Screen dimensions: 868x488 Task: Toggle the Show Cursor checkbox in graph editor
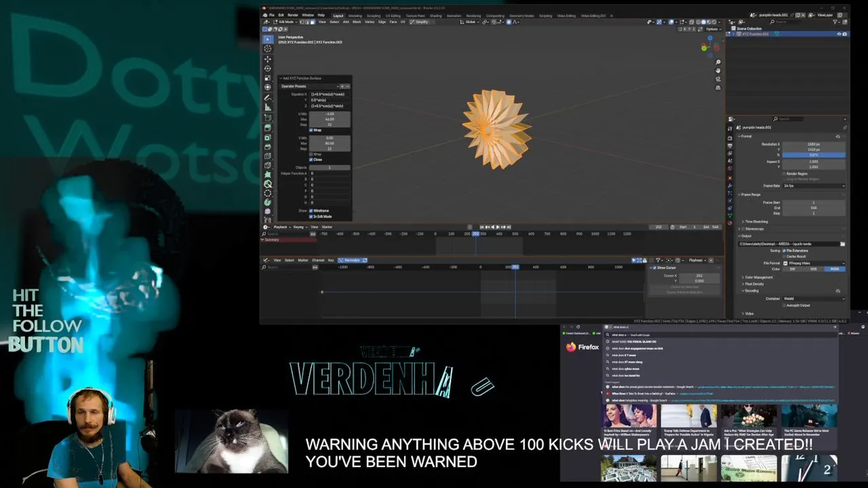pyautogui.click(x=655, y=267)
